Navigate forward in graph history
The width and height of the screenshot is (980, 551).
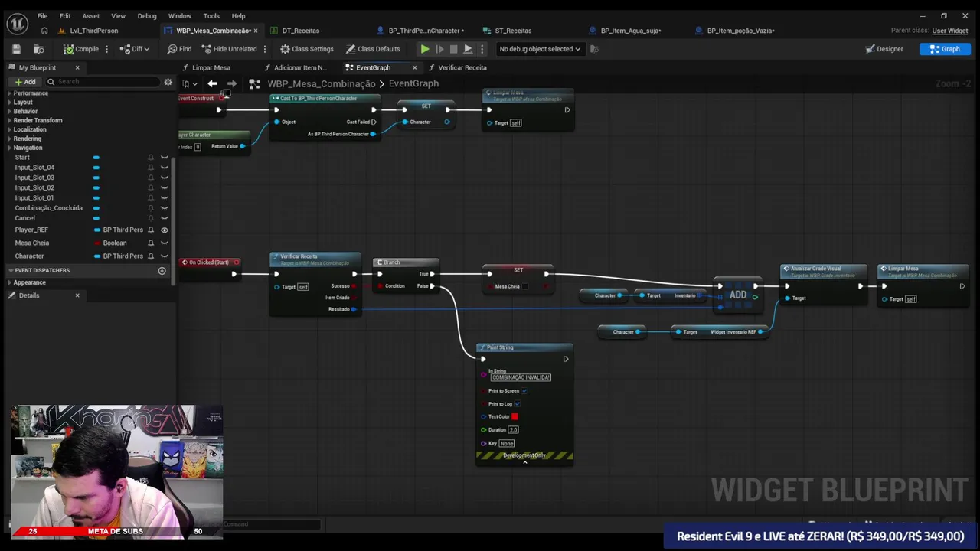click(232, 83)
